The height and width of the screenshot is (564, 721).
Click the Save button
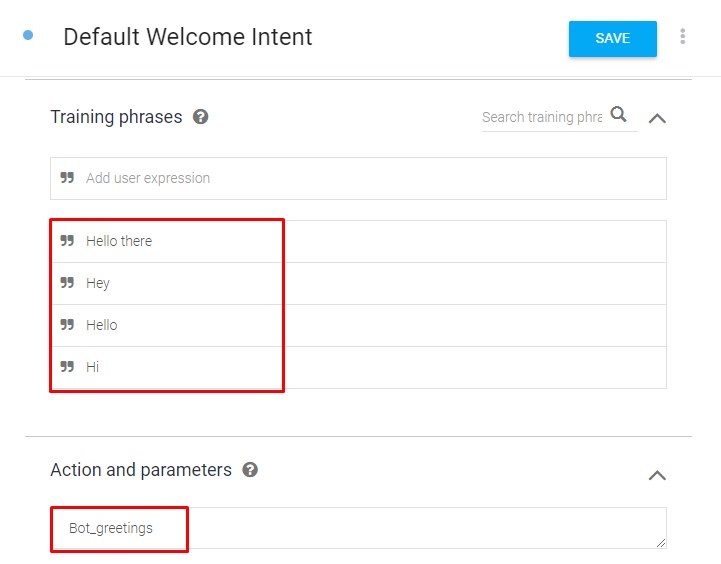612,39
